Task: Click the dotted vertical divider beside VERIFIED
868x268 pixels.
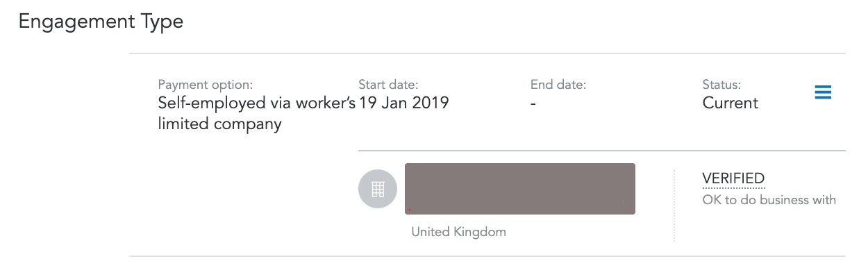Action: click(x=674, y=205)
